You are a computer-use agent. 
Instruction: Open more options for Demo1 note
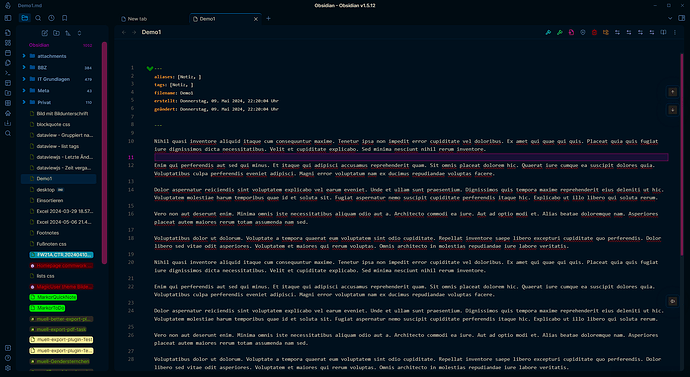[675, 33]
